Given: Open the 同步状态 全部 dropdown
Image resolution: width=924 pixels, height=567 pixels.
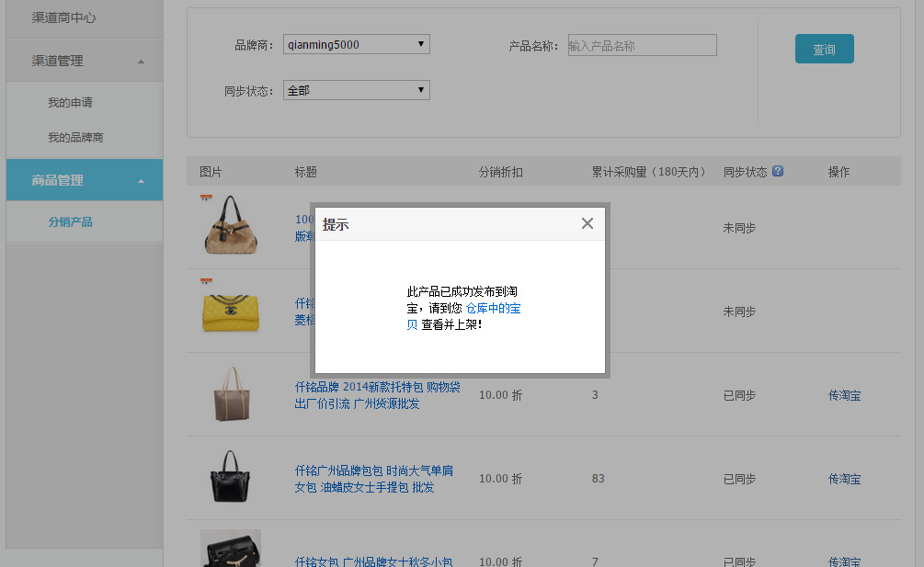Looking at the screenshot, I should 357,90.
